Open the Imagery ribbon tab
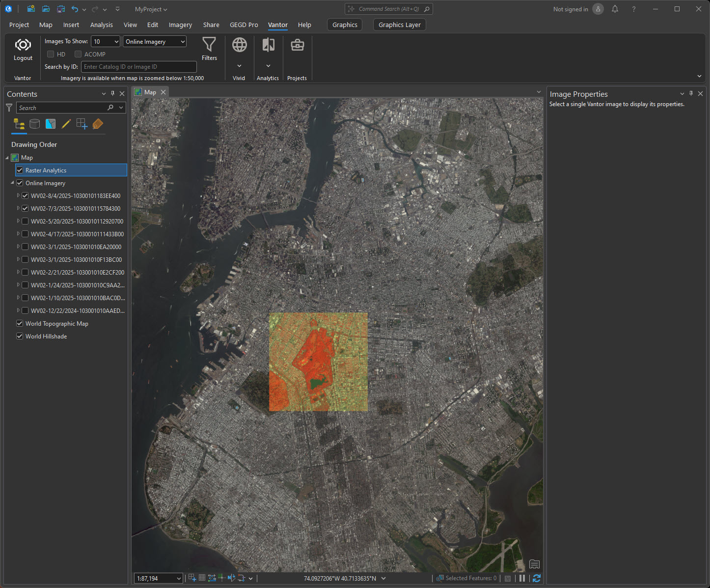This screenshot has width=710, height=588. click(x=180, y=25)
